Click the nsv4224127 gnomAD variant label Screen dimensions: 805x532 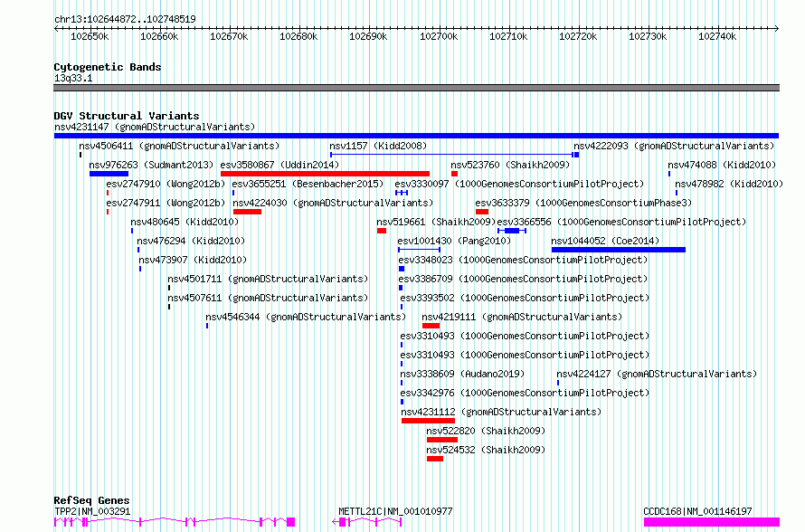click(x=657, y=374)
